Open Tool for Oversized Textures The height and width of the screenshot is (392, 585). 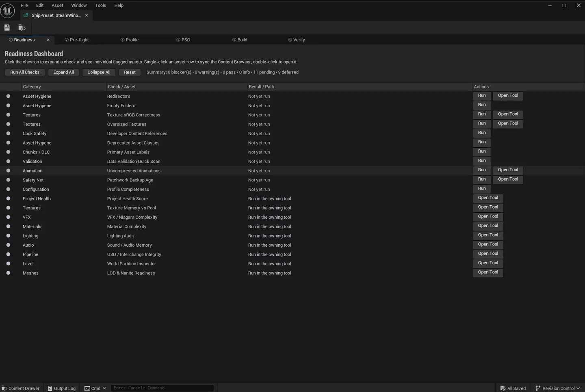point(508,123)
